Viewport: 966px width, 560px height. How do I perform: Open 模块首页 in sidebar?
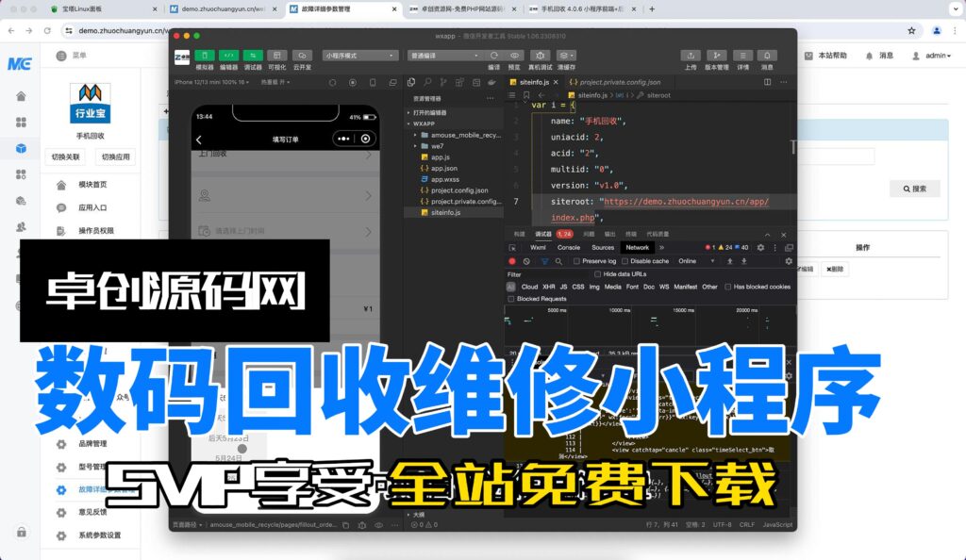[x=92, y=185]
